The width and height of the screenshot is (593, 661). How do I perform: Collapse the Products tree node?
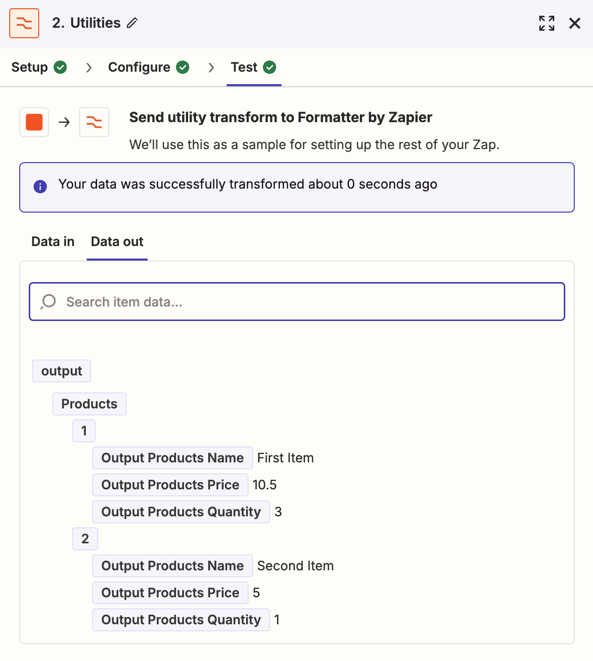tap(89, 404)
